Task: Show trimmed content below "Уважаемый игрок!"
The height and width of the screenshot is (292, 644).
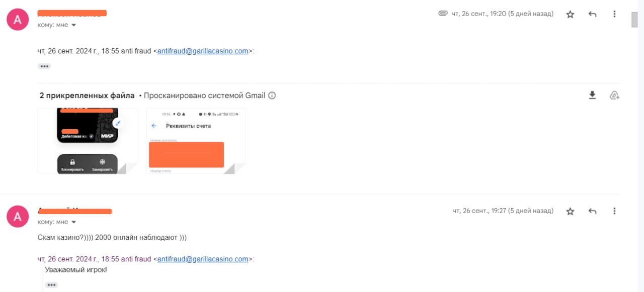Action: tap(51, 285)
